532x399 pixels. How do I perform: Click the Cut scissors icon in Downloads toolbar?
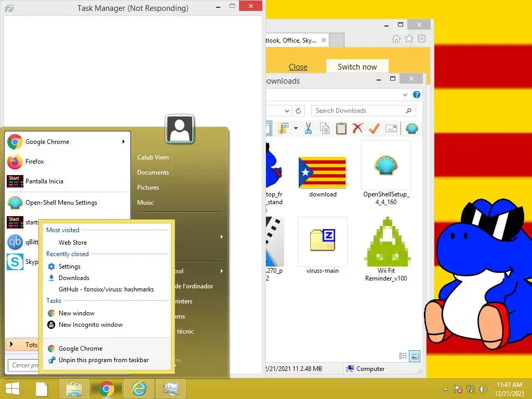(x=308, y=129)
